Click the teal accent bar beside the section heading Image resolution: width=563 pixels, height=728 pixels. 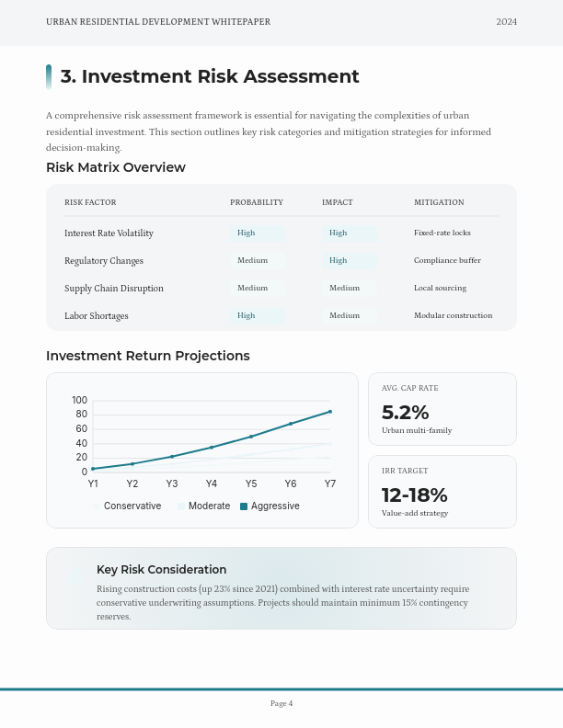point(49,77)
